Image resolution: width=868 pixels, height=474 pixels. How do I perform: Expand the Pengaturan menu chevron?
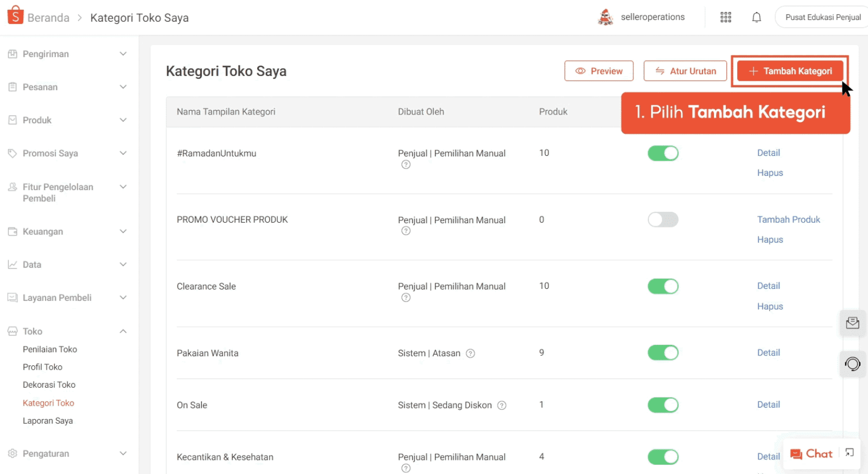coord(123,453)
